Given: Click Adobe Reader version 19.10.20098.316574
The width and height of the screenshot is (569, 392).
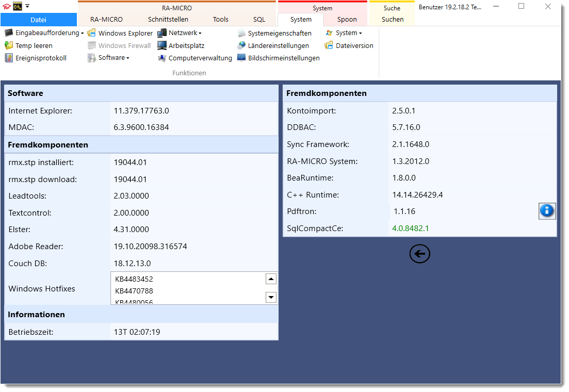Looking at the screenshot, I should pyautogui.click(x=151, y=247).
